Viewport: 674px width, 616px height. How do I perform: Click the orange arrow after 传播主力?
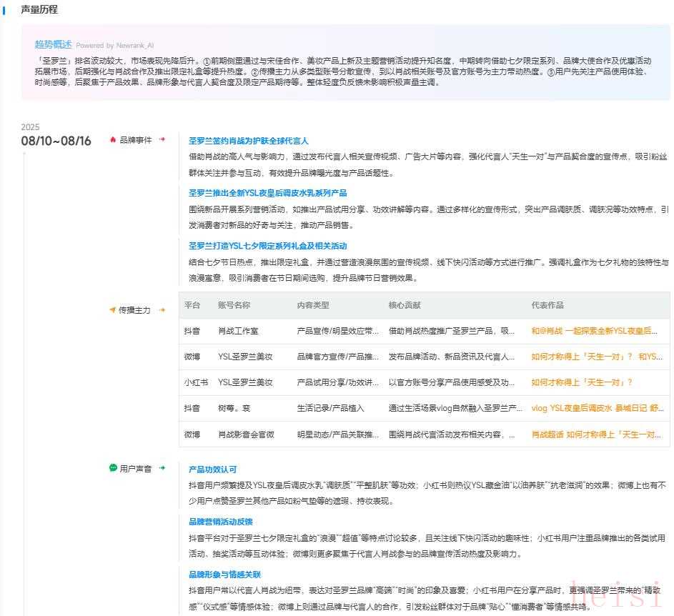[x=162, y=309]
